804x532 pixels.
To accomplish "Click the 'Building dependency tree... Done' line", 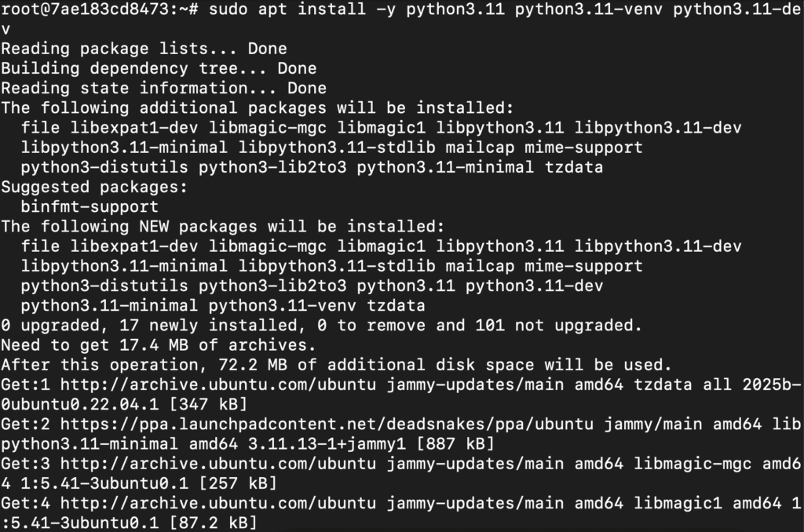I will [159, 69].
